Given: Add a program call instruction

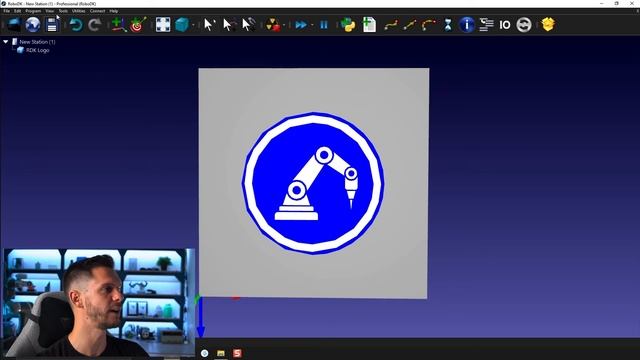Looking at the screenshot, I should (486, 25).
